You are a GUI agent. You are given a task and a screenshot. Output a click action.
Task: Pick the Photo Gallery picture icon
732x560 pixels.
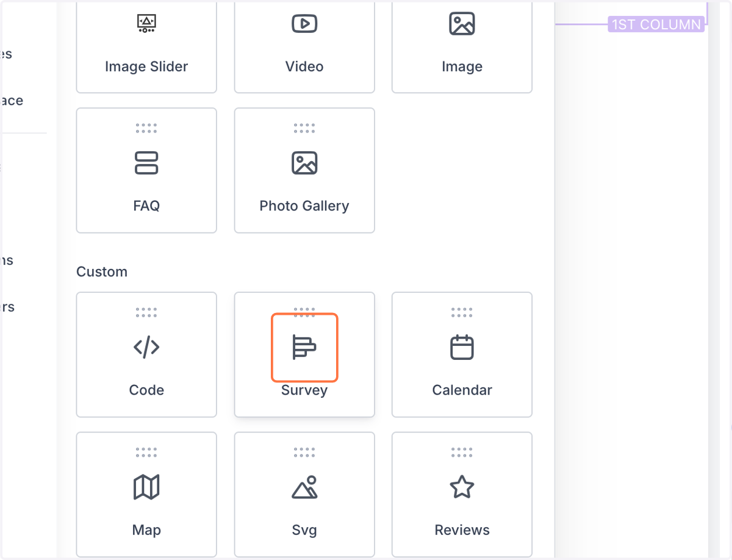pyautogui.click(x=304, y=163)
